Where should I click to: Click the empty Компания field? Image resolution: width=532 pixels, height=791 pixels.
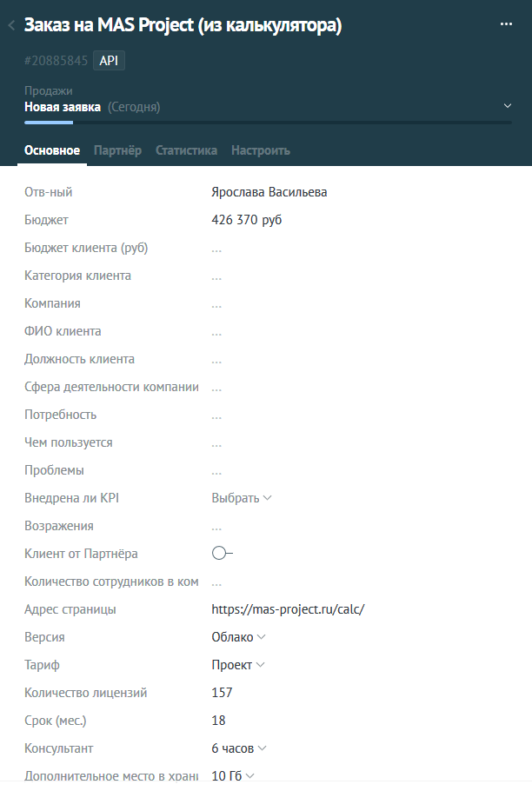coord(216,303)
